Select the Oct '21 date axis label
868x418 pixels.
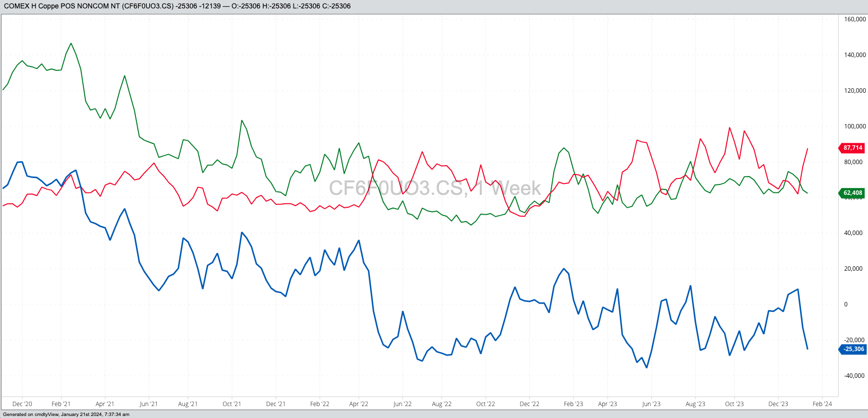231,404
